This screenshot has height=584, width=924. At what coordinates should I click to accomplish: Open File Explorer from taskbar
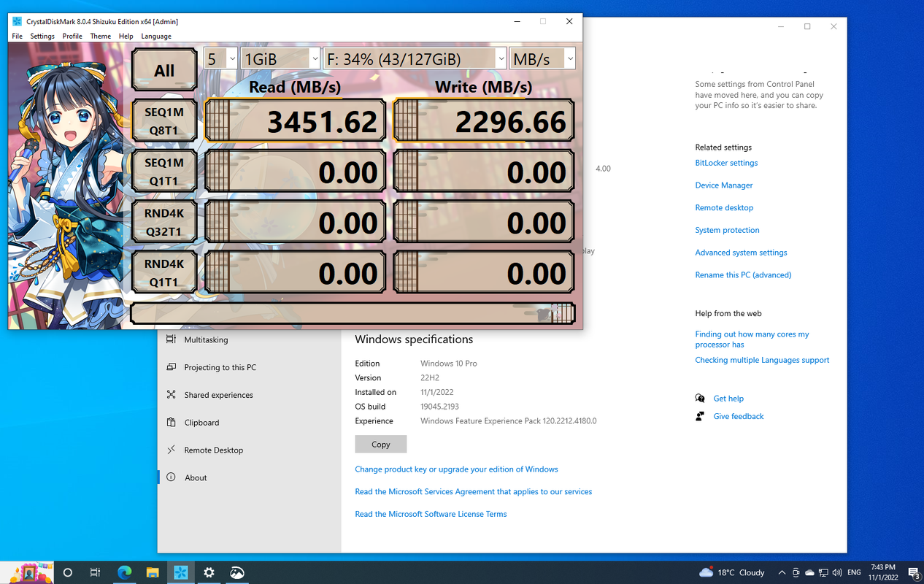point(153,573)
